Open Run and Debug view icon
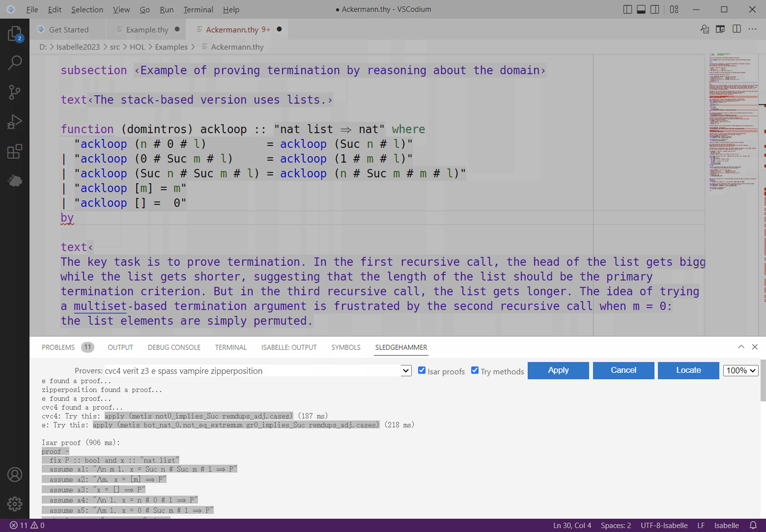The image size is (766, 532). (15, 122)
